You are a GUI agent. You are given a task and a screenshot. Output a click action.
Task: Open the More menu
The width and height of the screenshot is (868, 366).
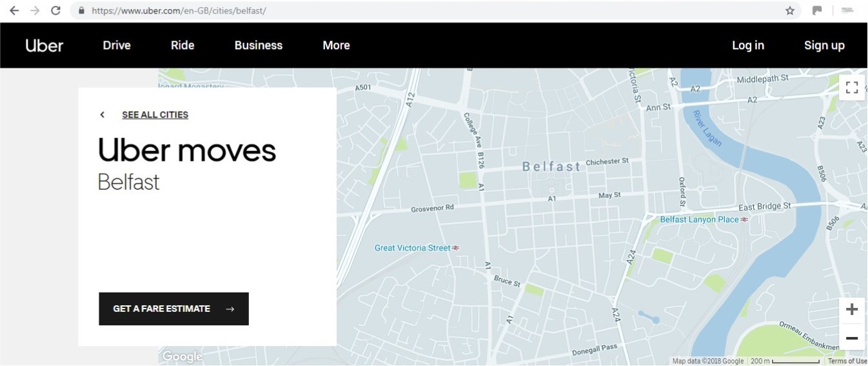(x=336, y=45)
